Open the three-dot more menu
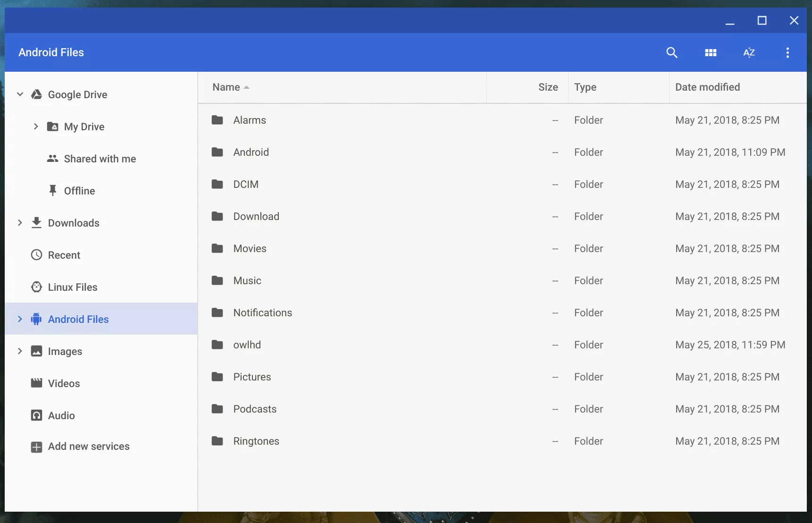 pyautogui.click(x=787, y=52)
